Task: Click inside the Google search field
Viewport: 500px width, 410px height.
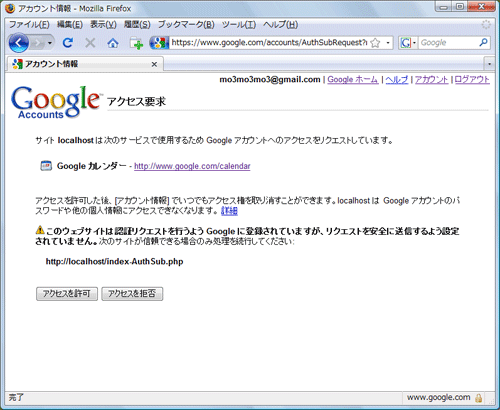Action: tap(448, 43)
